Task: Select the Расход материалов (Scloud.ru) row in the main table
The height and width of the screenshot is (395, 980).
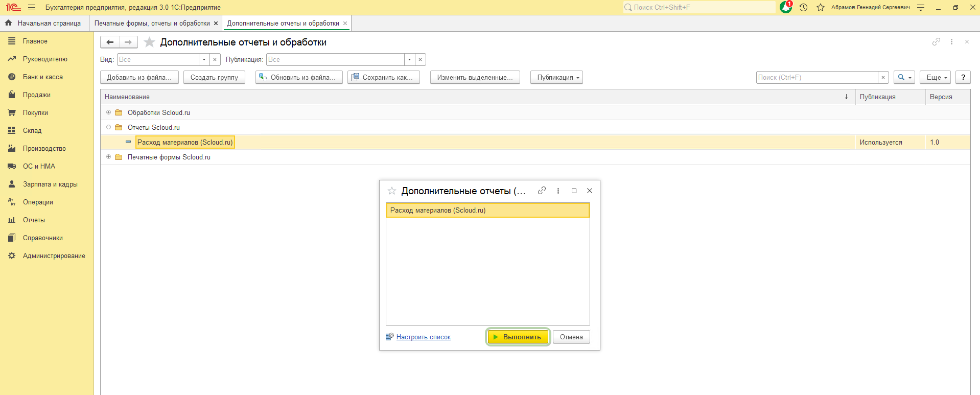Action: click(x=535, y=143)
